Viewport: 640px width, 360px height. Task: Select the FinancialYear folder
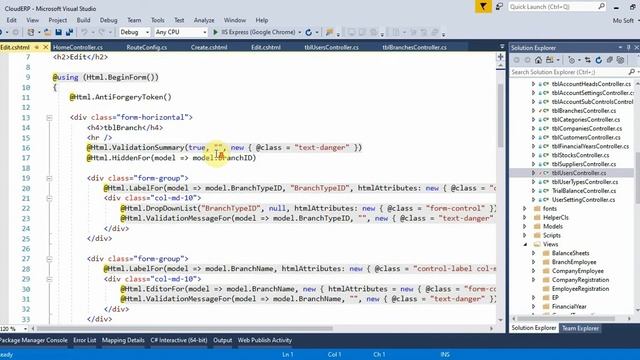[569, 307]
